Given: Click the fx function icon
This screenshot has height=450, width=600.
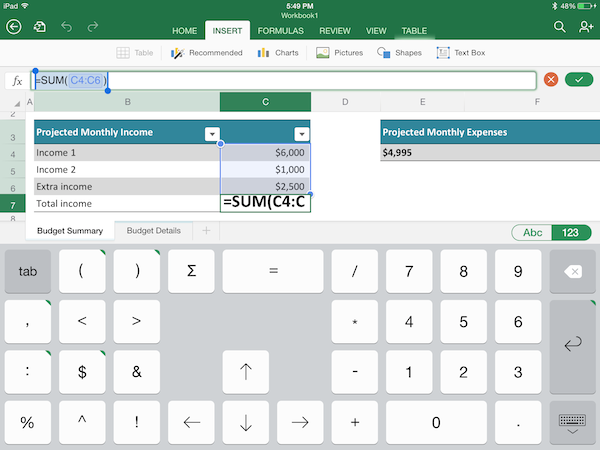Looking at the screenshot, I should [17, 81].
